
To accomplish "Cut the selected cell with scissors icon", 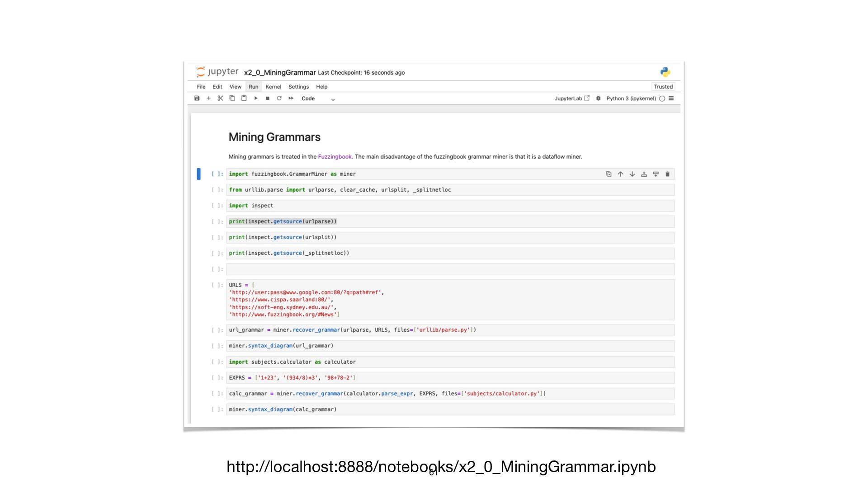I will [x=220, y=99].
